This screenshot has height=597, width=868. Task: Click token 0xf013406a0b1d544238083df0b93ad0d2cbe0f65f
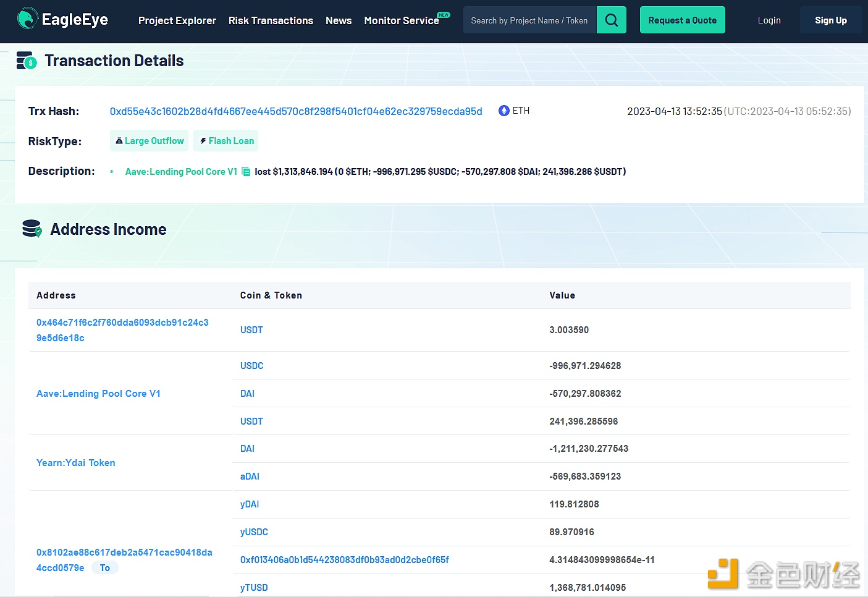click(x=344, y=560)
